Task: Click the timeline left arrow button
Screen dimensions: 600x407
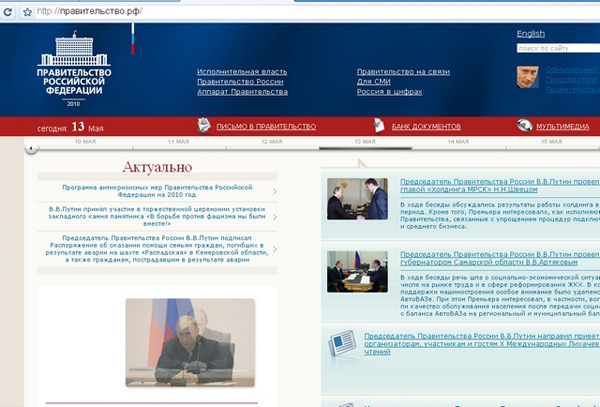Action: pyautogui.click(x=30, y=148)
